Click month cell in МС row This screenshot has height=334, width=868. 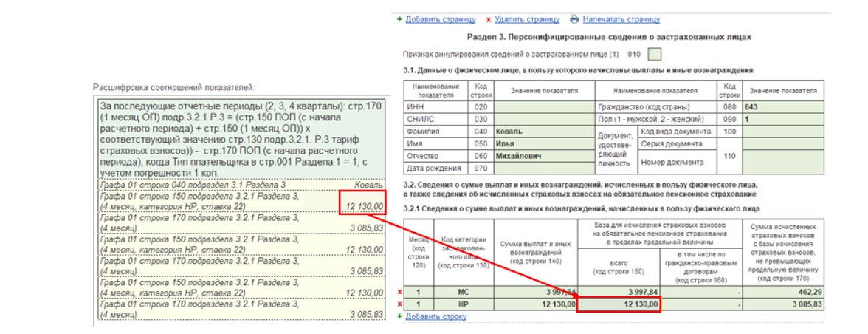[x=419, y=292]
